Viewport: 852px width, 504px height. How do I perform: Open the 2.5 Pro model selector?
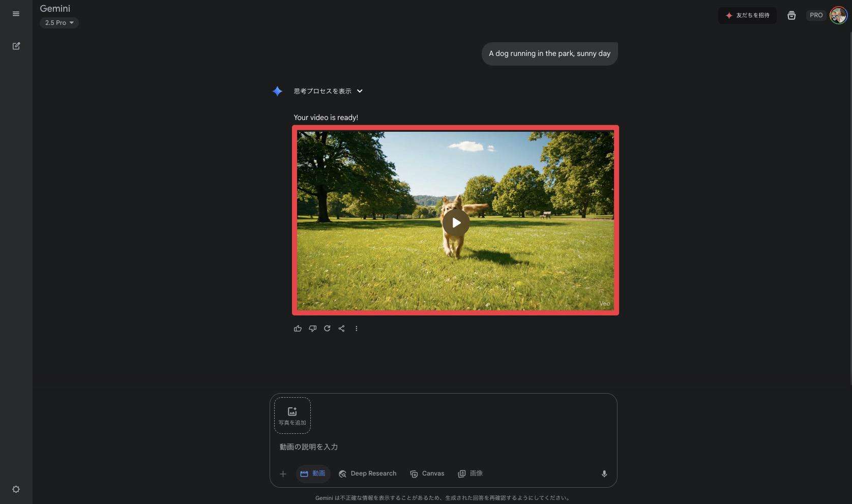(59, 23)
